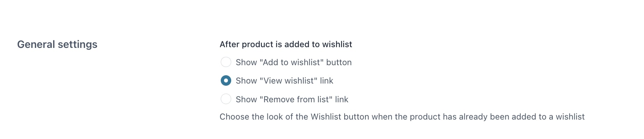Choose the empty radio circle above View wishlist

click(226, 62)
